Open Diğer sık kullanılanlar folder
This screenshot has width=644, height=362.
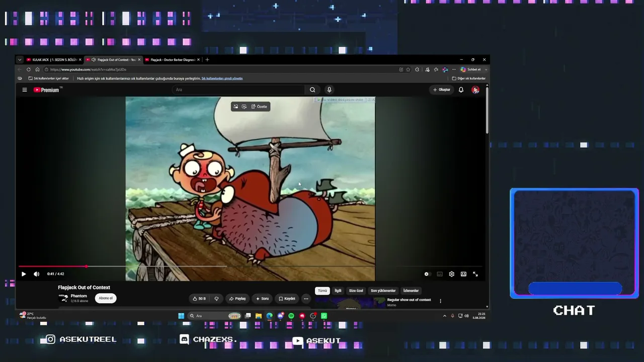coord(469,78)
